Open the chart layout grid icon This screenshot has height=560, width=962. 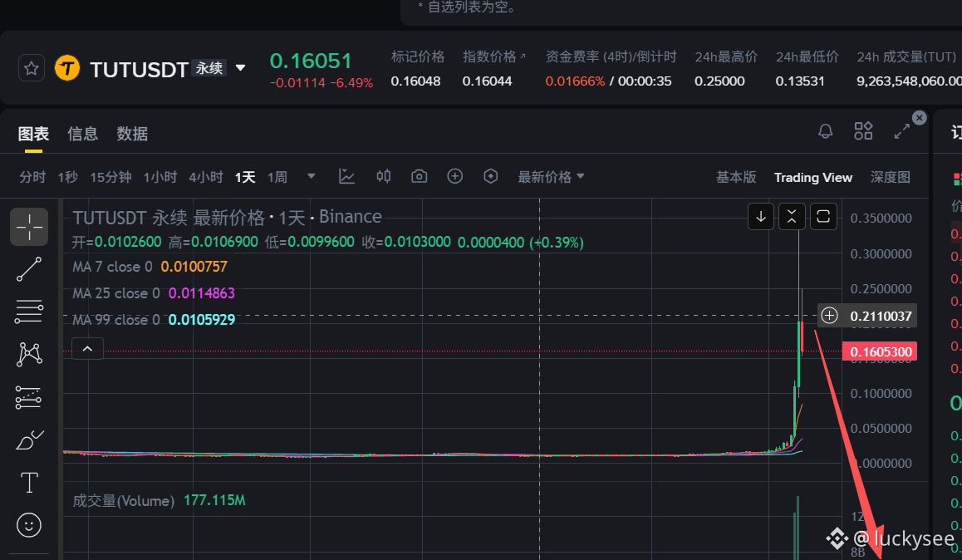pos(863,130)
